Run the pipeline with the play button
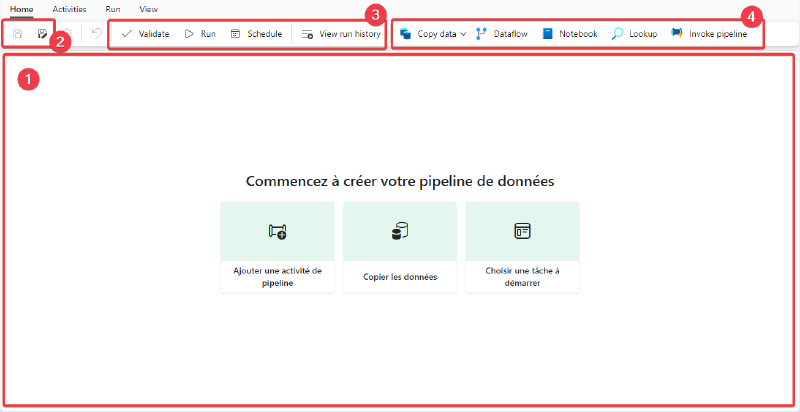This screenshot has height=412, width=800. tap(200, 34)
